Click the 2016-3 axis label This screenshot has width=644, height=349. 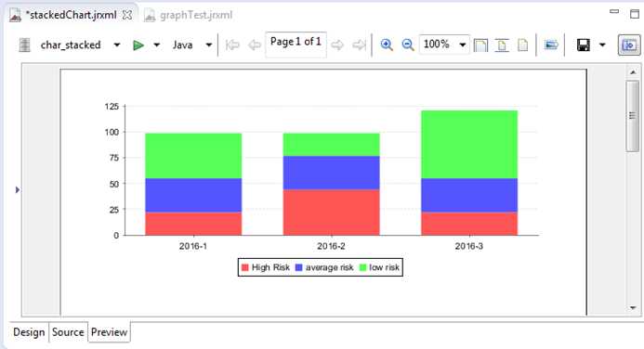coord(469,246)
